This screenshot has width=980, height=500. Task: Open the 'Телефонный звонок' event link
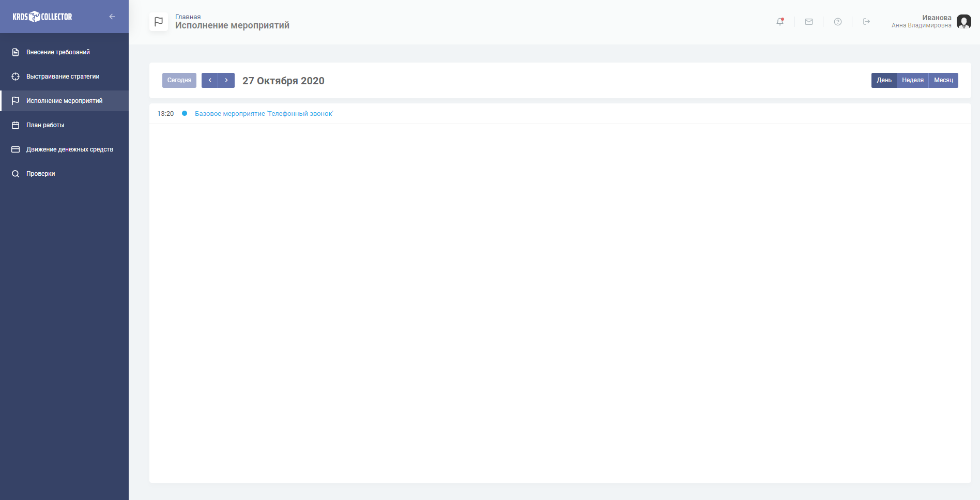pyautogui.click(x=264, y=114)
